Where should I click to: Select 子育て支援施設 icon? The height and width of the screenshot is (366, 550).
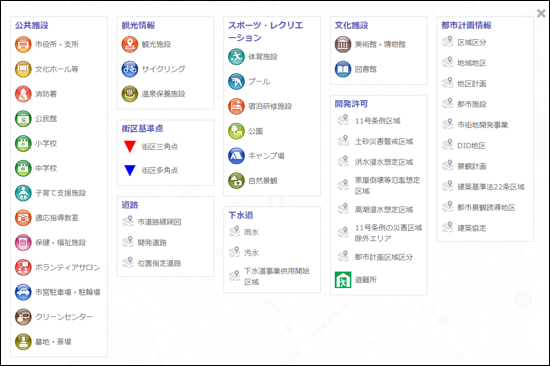tap(23, 193)
